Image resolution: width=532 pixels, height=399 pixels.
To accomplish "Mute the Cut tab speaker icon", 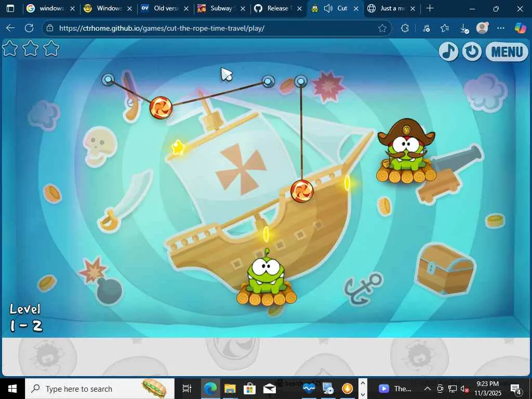I will pos(328,8).
